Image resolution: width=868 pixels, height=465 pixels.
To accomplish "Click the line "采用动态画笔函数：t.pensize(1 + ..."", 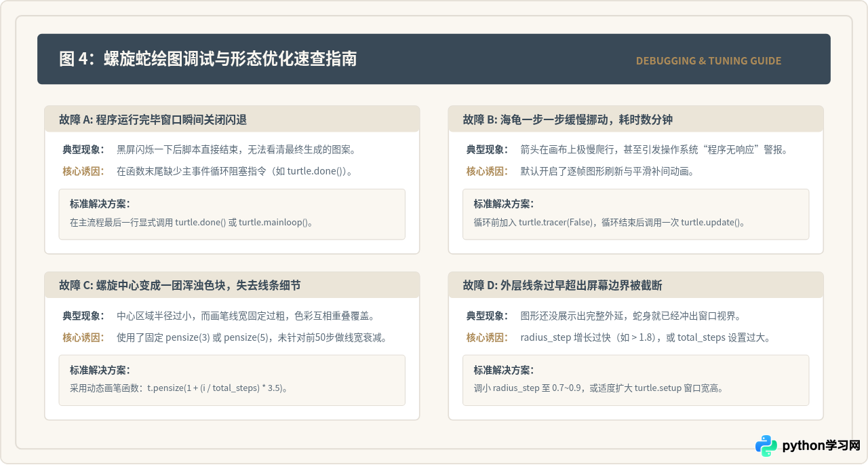I will 179,388.
